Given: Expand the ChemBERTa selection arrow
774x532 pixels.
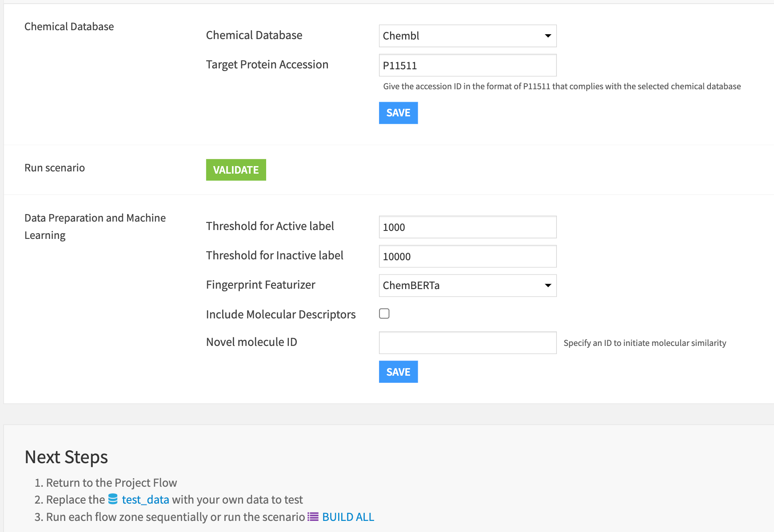Looking at the screenshot, I should [547, 286].
